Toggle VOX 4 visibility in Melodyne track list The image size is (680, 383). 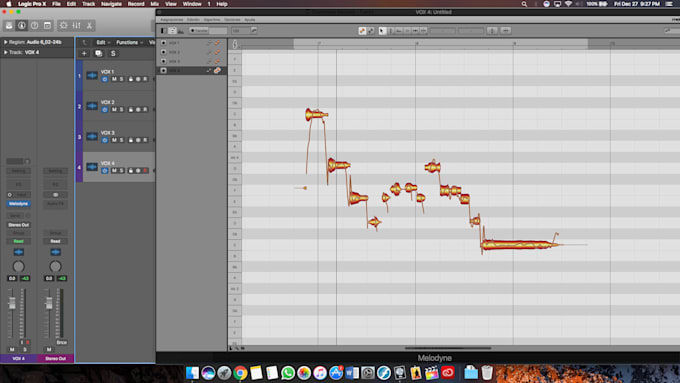tap(163, 70)
